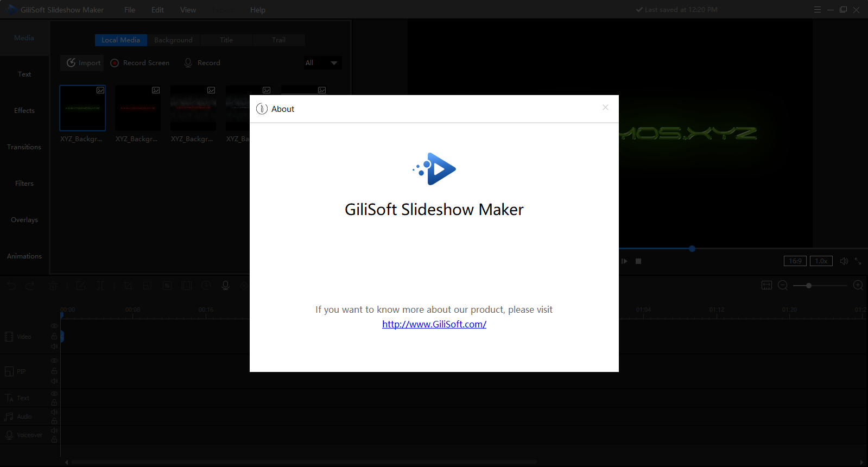Click the Delete trash icon in timeline toolbar
Image resolution: width=868 pixels, height=467 pixels.
(x=53, y=286)
